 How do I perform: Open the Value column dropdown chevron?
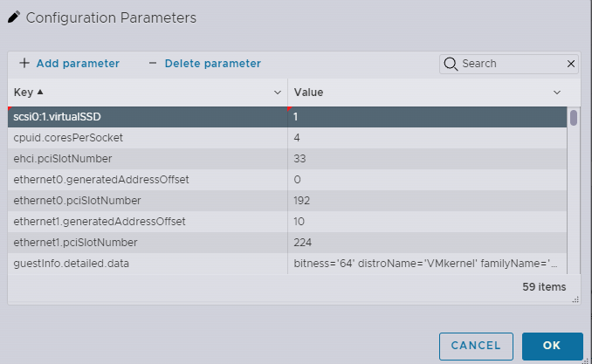(x=557, y=92)
